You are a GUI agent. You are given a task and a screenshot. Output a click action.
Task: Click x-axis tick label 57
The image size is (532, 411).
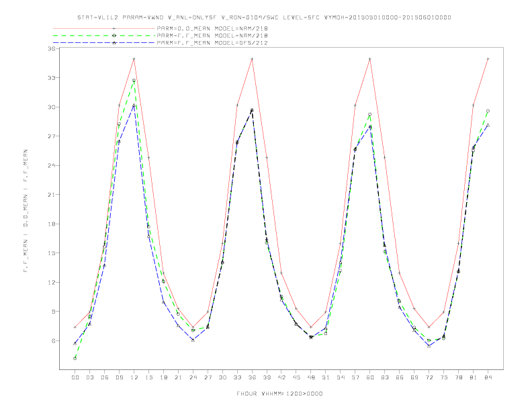click(x=355, y=377)
